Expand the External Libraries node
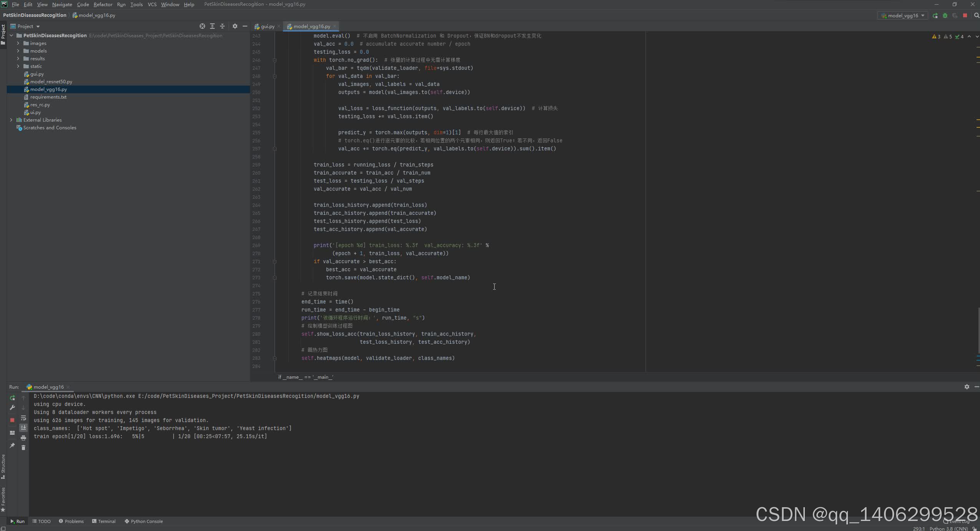This screenshot has height=531, width=980. tap(11, 120)
